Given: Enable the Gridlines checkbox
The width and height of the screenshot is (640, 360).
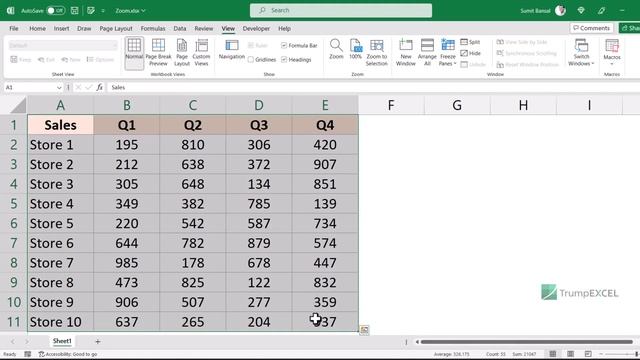Looking at the screenshot, I should coord(251,60).
